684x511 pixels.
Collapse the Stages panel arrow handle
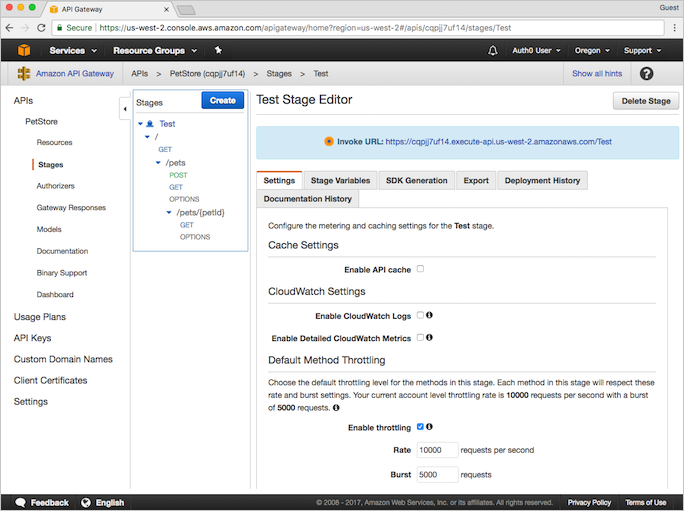pyautogui.click(x=125, y=109)
